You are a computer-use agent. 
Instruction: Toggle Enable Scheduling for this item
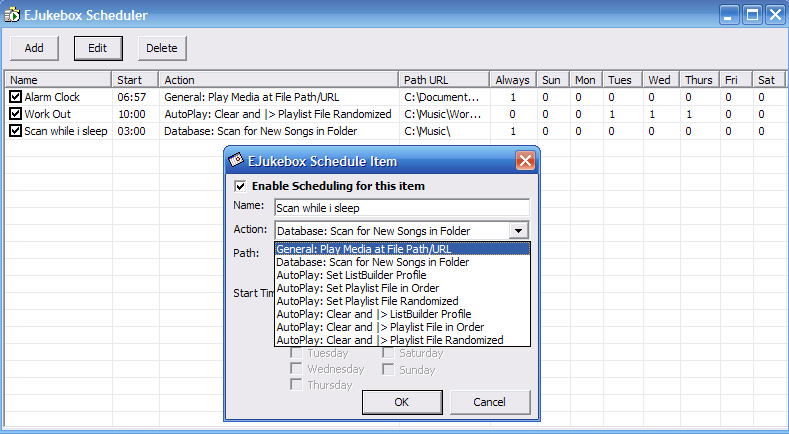(x=241, y=186)
